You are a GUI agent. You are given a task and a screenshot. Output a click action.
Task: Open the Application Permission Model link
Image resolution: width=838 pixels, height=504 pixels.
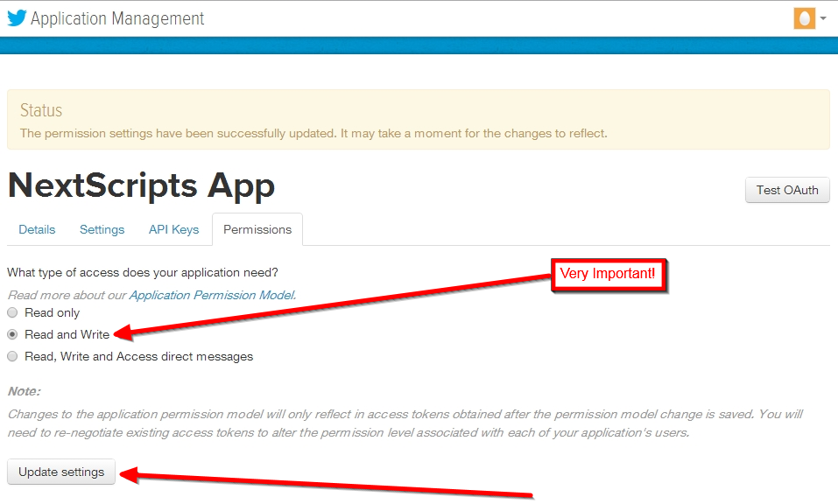pyautogui.click(x=212, y=295)
